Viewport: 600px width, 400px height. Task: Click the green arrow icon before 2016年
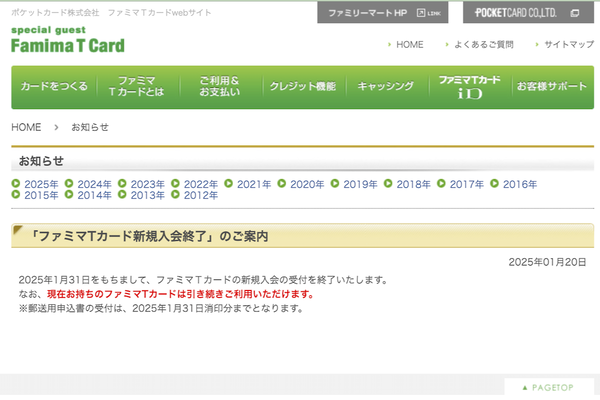(494, 183)
